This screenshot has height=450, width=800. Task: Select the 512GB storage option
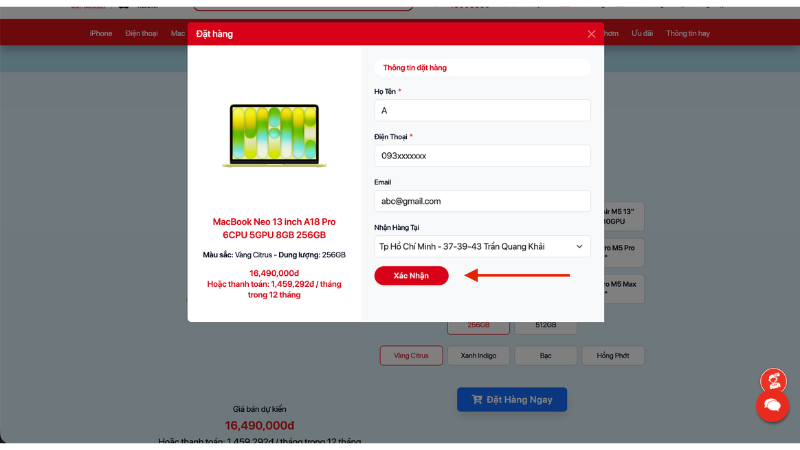click(546, 327)
